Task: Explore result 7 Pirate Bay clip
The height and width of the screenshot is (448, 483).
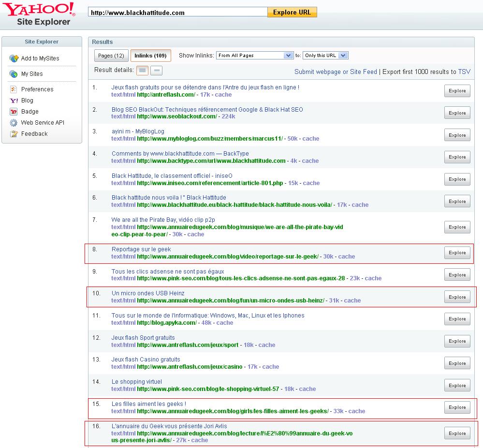Action: click(x=457, y=227)
